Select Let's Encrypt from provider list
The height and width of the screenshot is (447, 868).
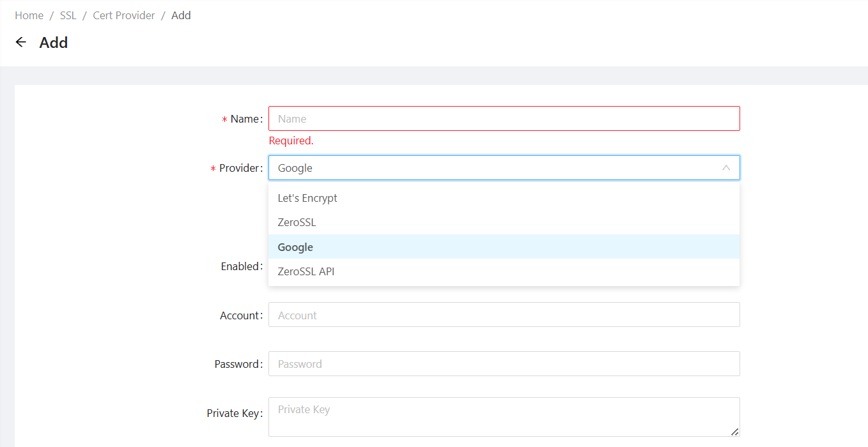pos(307,198)
